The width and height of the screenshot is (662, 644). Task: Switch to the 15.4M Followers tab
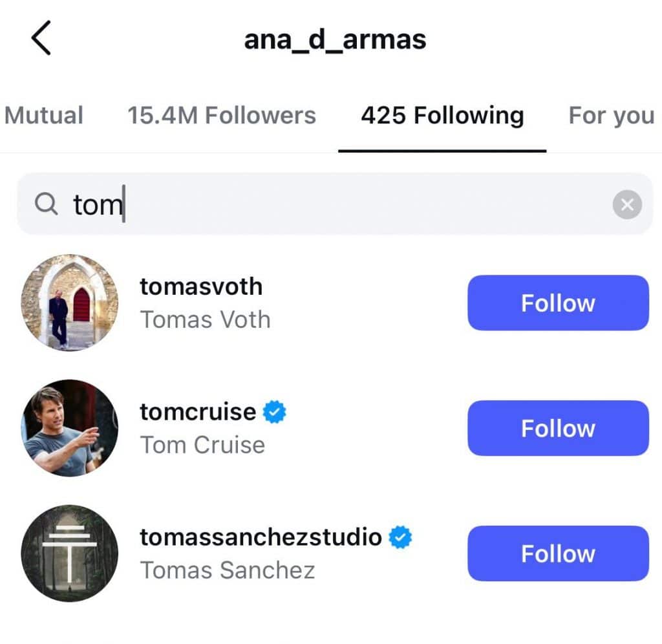click(222, 116)
